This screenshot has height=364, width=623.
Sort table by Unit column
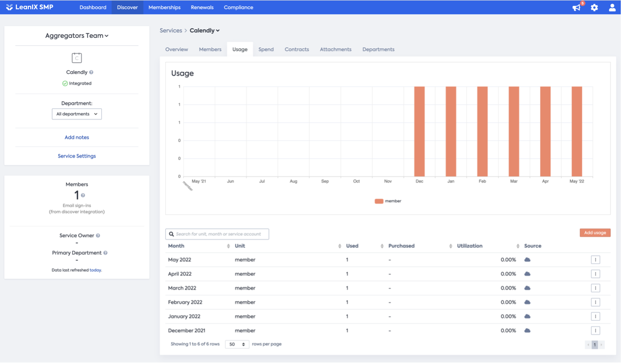click(289, 247)
